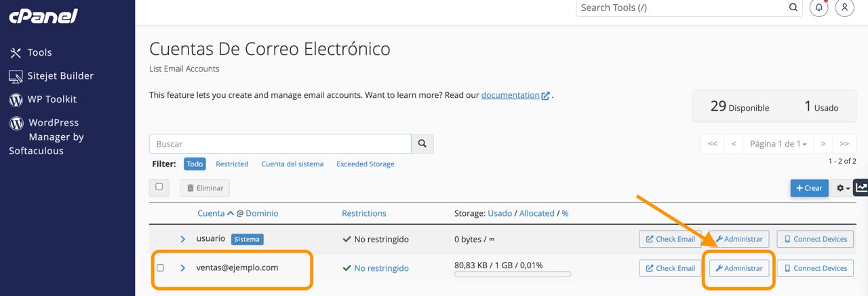Viewport: 868px width, 296px height.
Task: Select the Exceeded Storage filter
Action: point(366,164)
